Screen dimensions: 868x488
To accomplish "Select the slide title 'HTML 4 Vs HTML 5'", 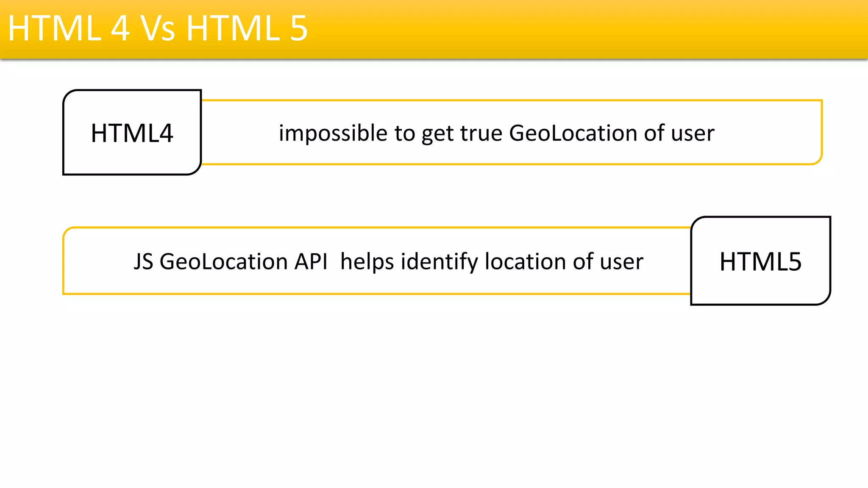I will pyautogui.click(x=158, y=28).
